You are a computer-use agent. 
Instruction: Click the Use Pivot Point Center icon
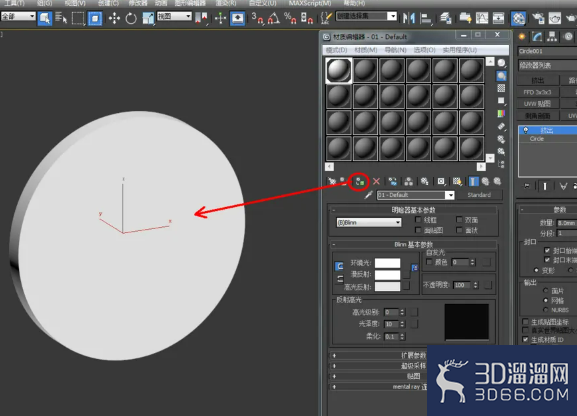pyautogui.click(x=201, y=18)
